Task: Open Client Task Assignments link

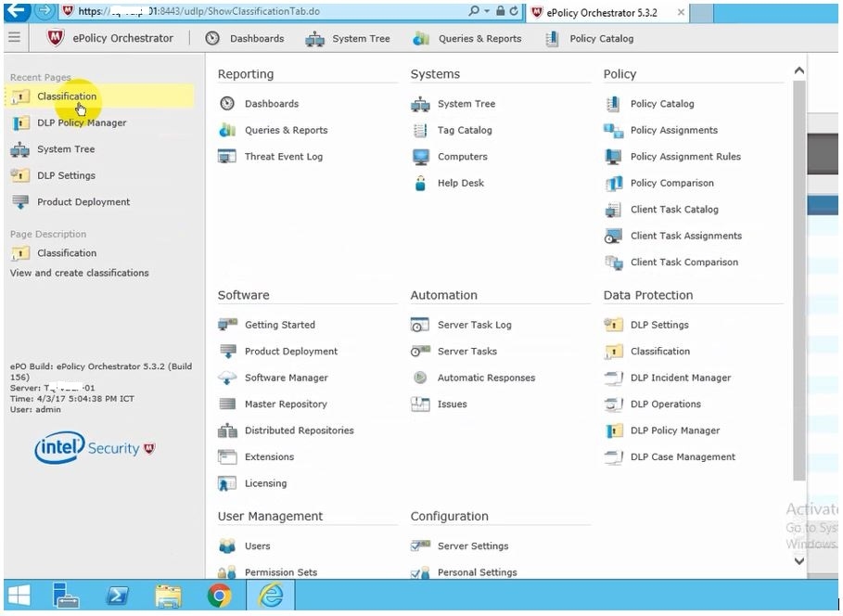Action: pyautogui.click(x=685, y=236)
